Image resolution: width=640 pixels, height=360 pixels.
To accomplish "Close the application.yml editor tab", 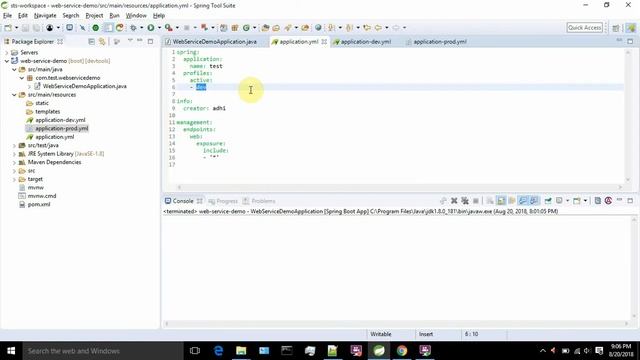I will click(x=324, y=42).
